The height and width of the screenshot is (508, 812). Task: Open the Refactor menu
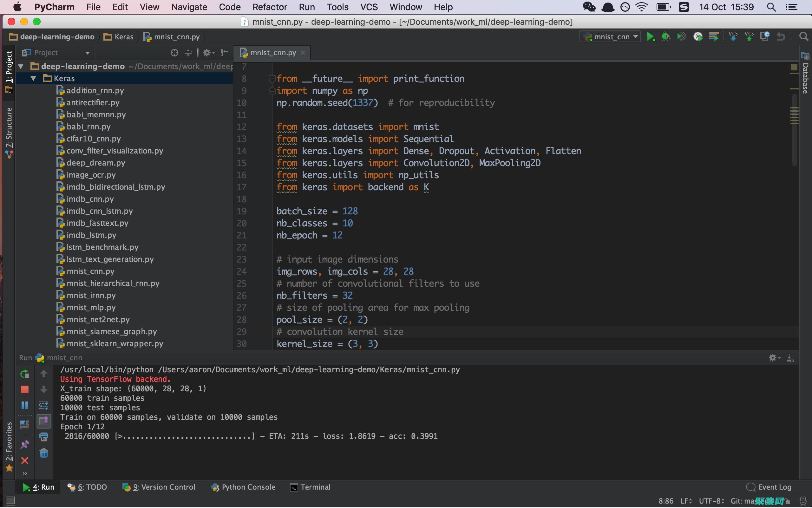click(269, 7)
